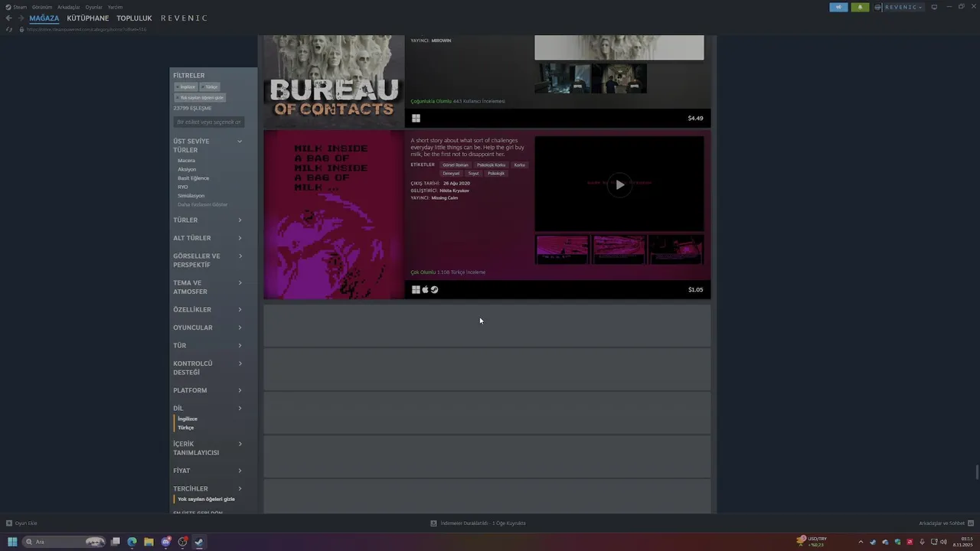Click the Steam announcements megaphone icon
Screen dimensions: 980x551
coord(838,7)
